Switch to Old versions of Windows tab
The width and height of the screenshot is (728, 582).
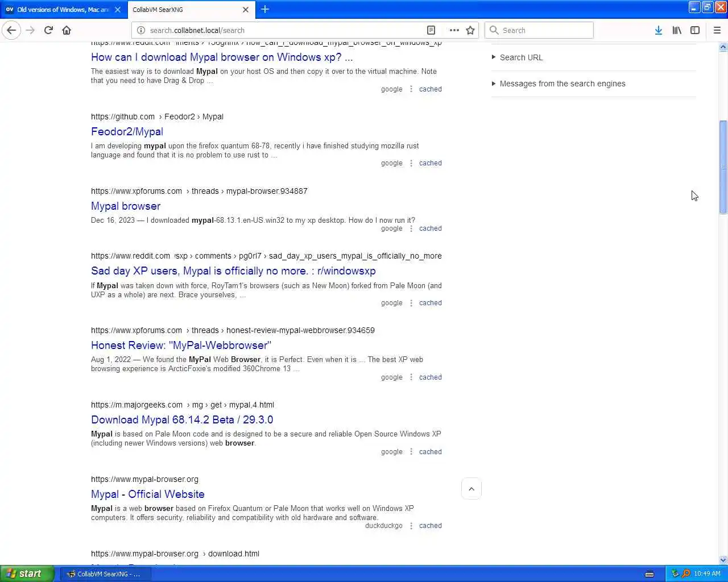pos(64,10)
